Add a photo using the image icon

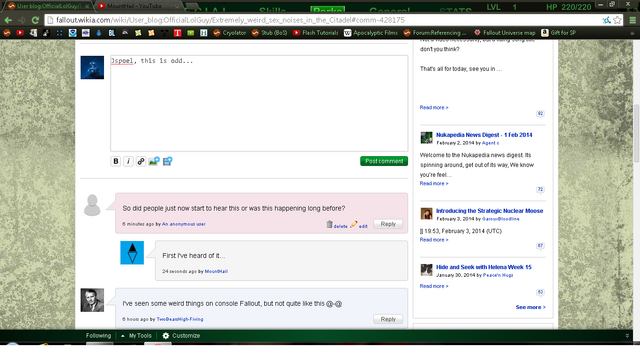[154, 161]
